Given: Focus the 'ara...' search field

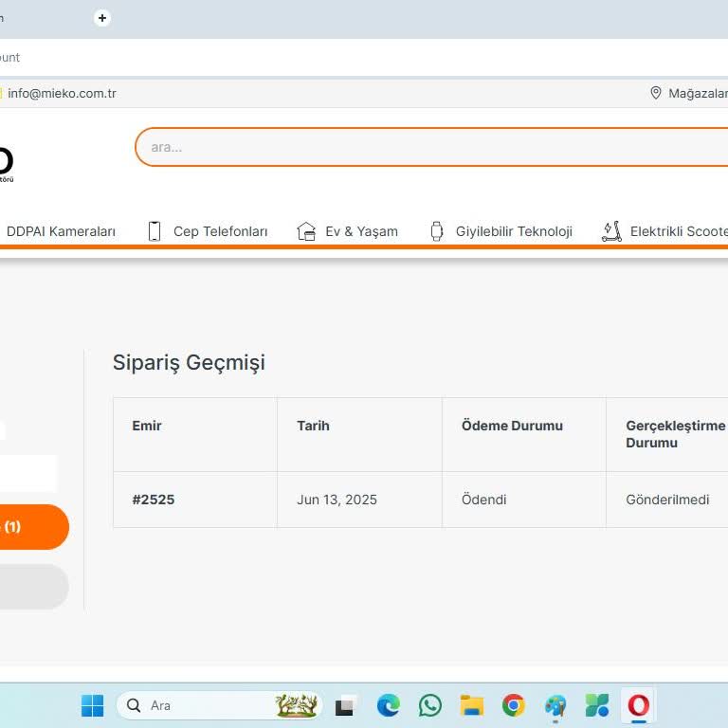Looking at the screenshot, I should (432, 147).
